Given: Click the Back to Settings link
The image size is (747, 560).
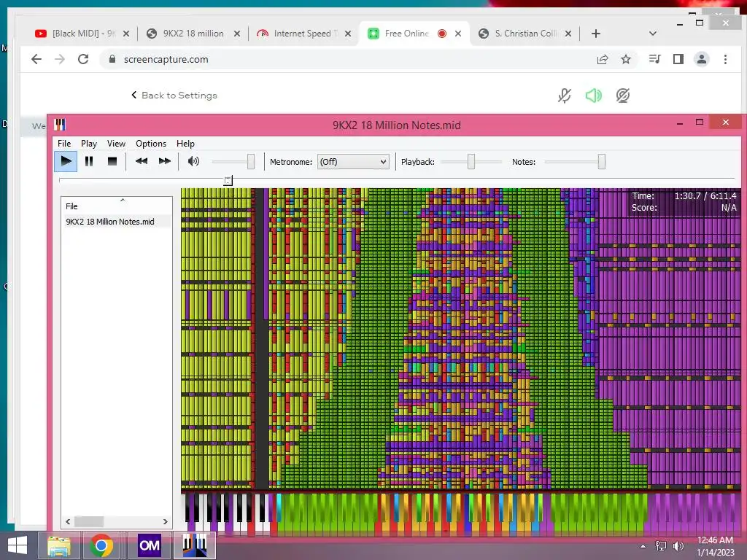Looking at the screenshot, I should click(x=174, y=96).
